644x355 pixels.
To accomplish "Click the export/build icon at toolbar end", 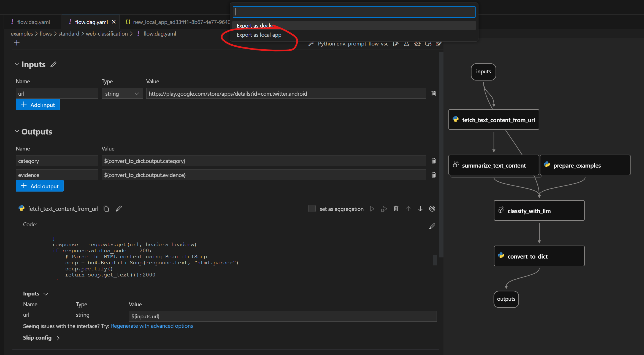I will 439,44.
